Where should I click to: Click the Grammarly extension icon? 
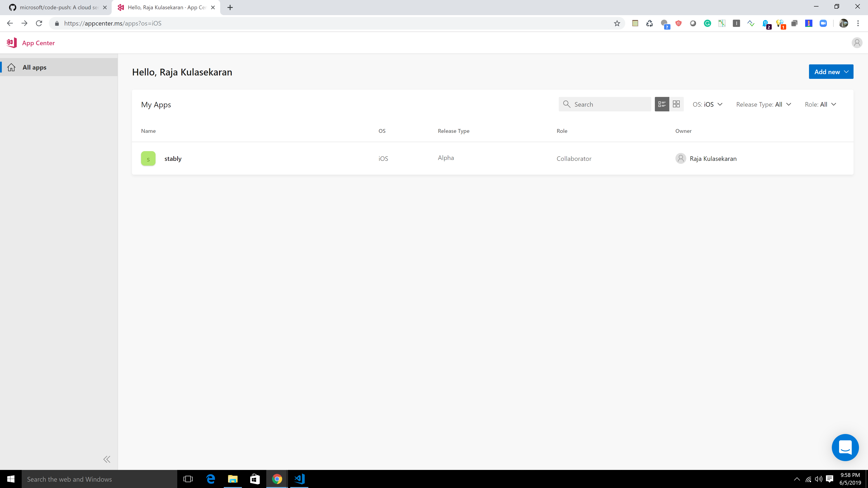coord(707,23)
